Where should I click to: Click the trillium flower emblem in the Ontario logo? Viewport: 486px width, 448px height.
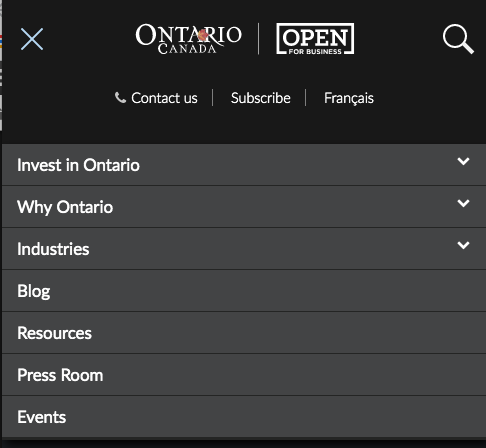tap(203, 35)
